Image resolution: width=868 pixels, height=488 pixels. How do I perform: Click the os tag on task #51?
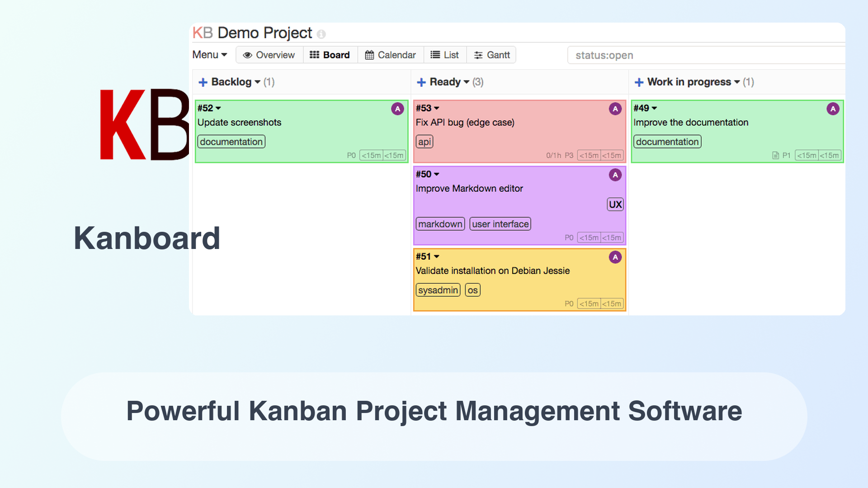pyautogui.click(x=473, y=290)
